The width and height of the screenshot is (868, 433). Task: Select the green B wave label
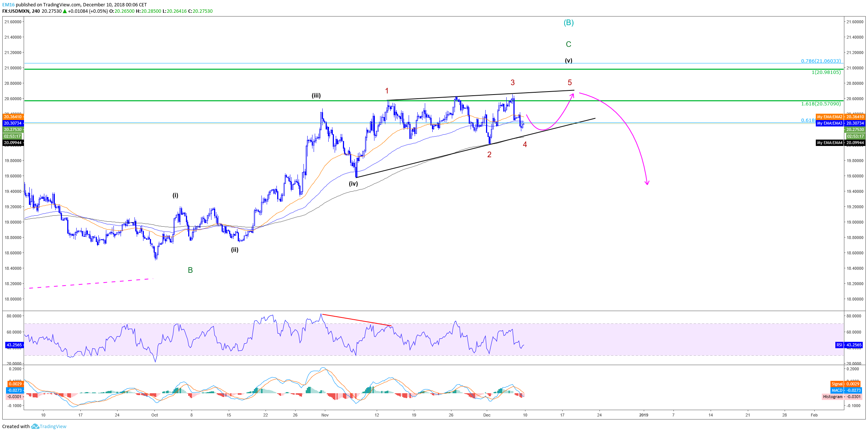point(190,270)
